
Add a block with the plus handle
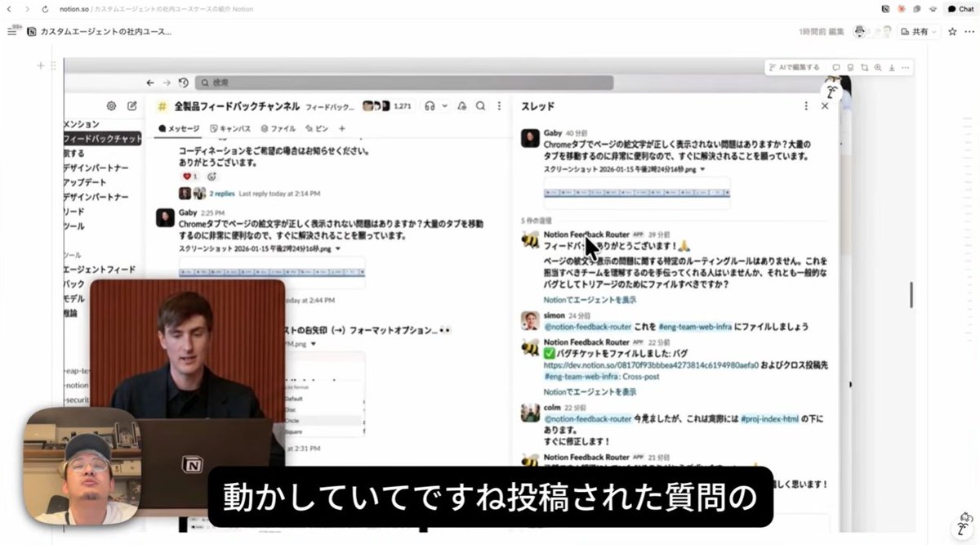tap(41, 65)
